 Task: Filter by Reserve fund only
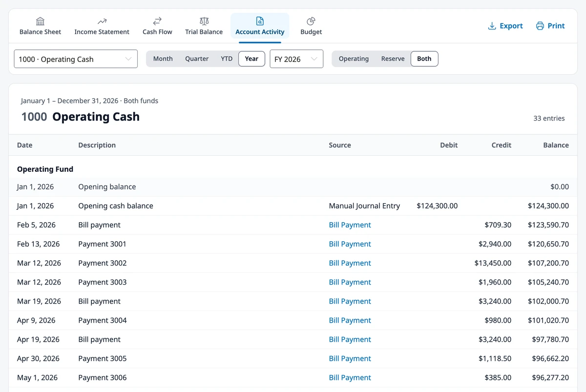pyautogui.click(x=393, y=59)
